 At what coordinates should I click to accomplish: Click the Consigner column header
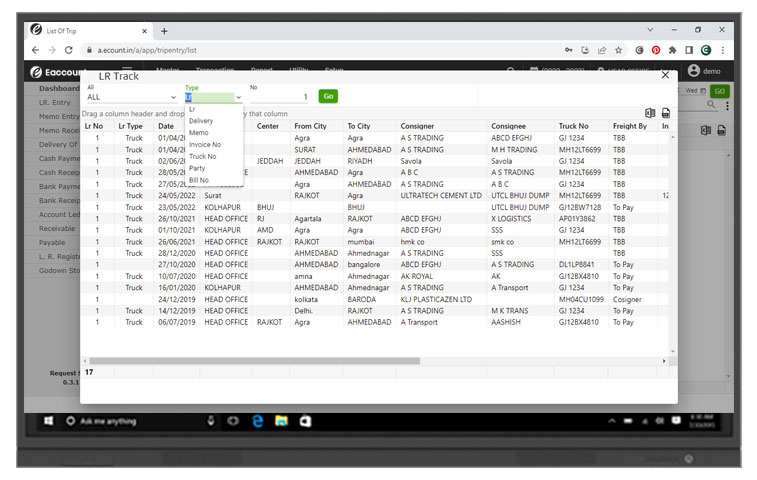tap(417, 126)
